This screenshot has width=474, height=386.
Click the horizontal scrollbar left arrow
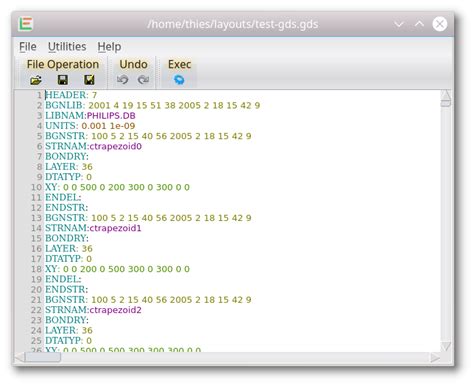(x=19, y=358)
